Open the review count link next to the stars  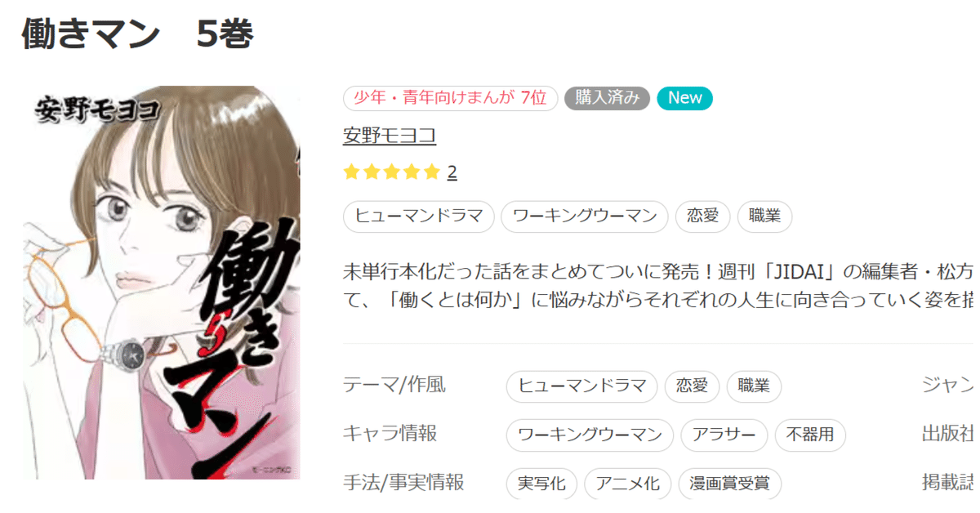[452, 172]
